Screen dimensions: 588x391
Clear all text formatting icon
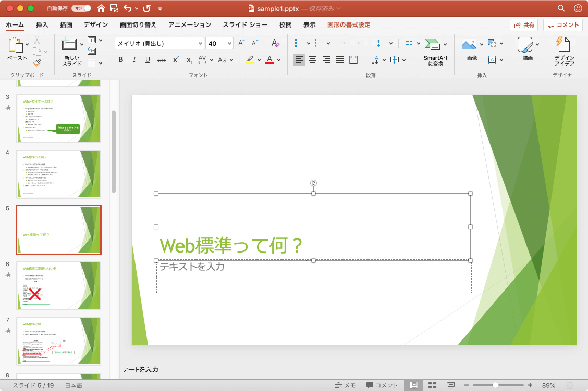[x=275, y=43]
